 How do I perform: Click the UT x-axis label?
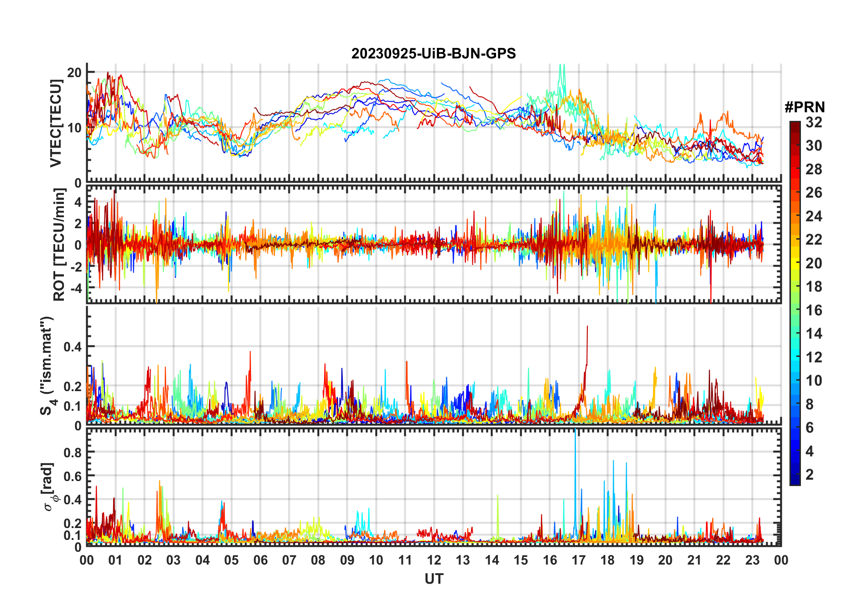coord(434,579)
